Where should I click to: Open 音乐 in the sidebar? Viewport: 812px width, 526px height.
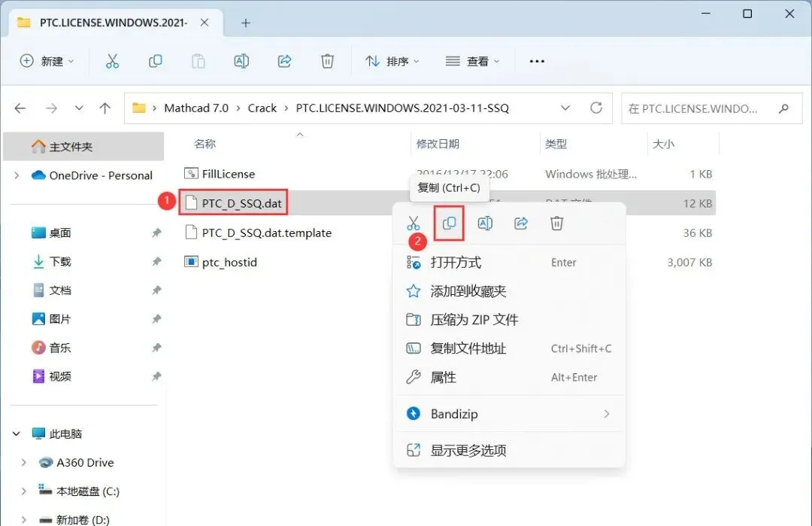60,348
